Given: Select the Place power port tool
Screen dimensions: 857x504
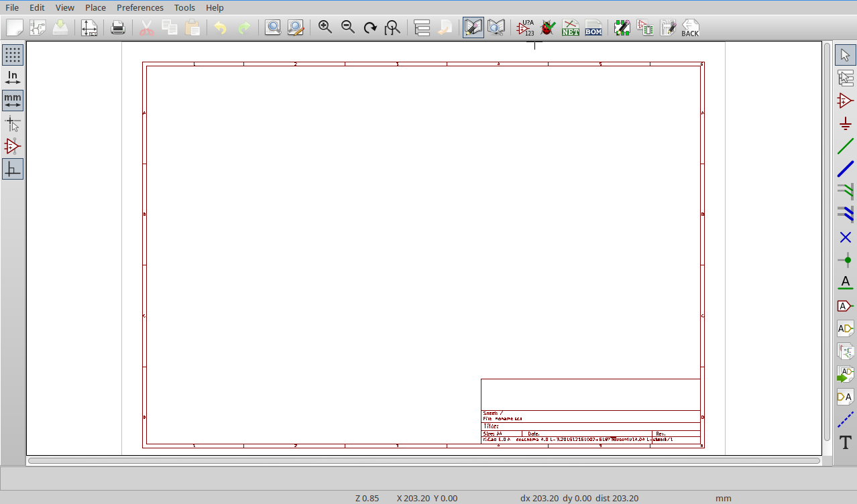Looking at the screenshot, I should click(845, 123).
